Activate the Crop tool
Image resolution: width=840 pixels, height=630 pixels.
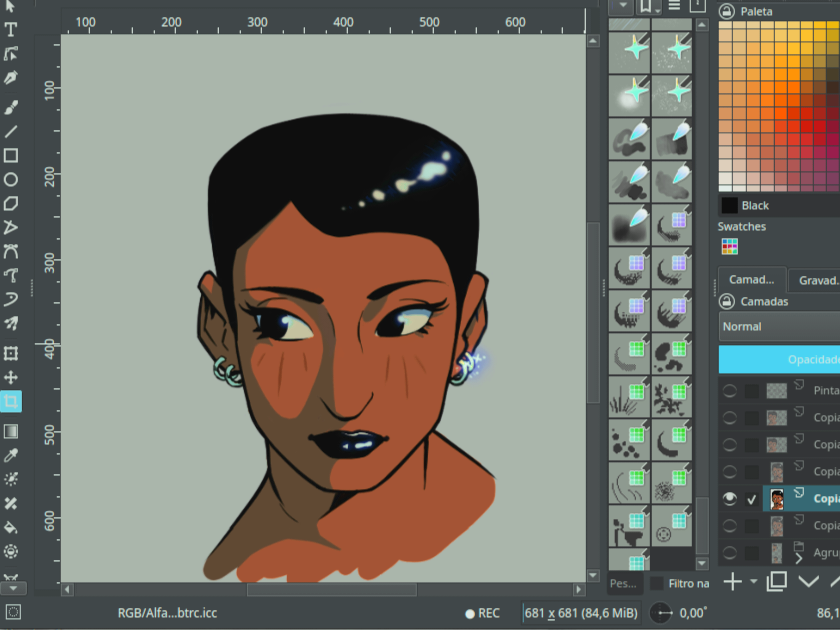click(11, 402)
